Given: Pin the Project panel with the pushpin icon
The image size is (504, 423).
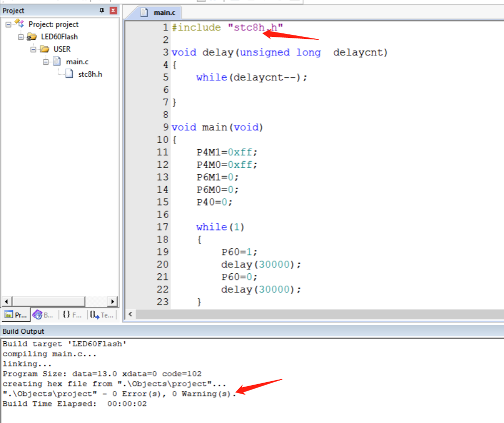Looking at the screenshot, I should (102, 10).
